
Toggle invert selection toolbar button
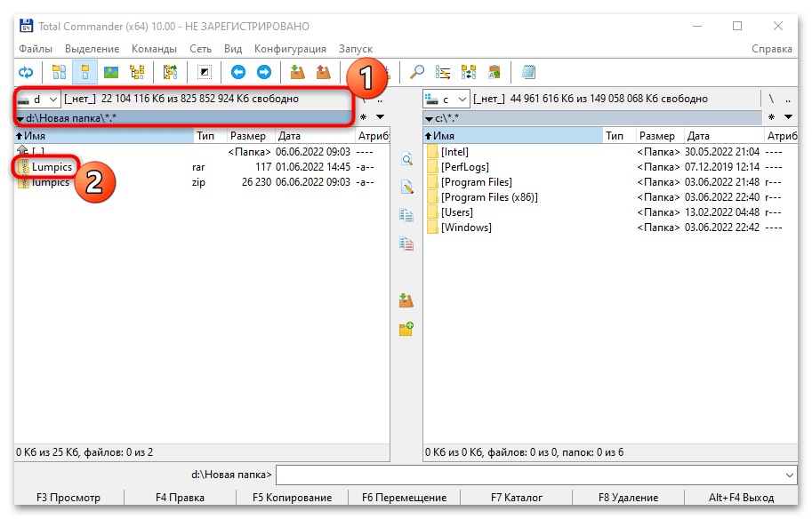[x=204, y=72]
